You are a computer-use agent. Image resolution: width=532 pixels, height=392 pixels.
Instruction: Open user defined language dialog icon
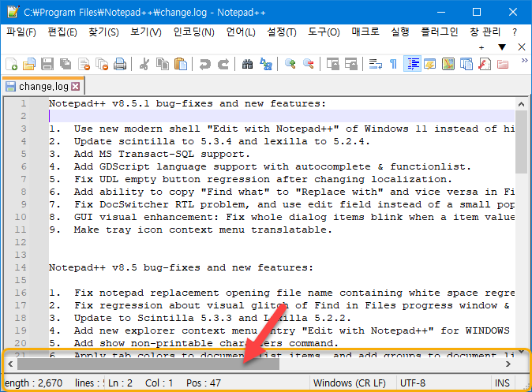(430, 64)
